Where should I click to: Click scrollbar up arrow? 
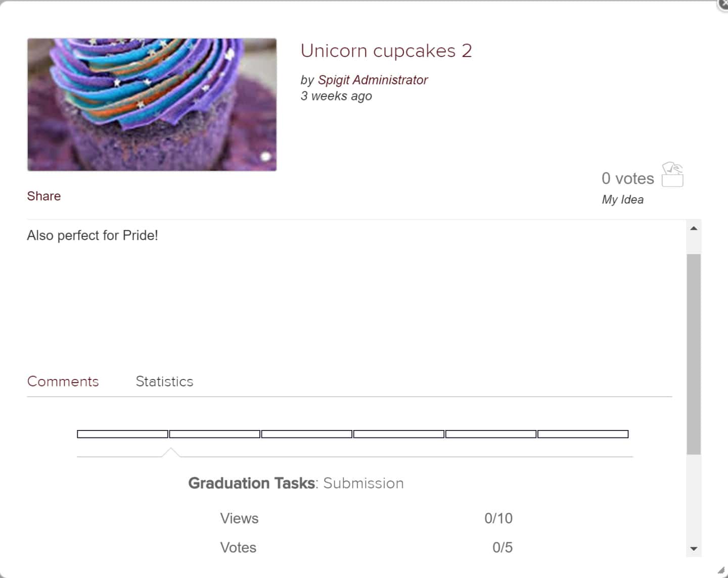coord(694,228)
